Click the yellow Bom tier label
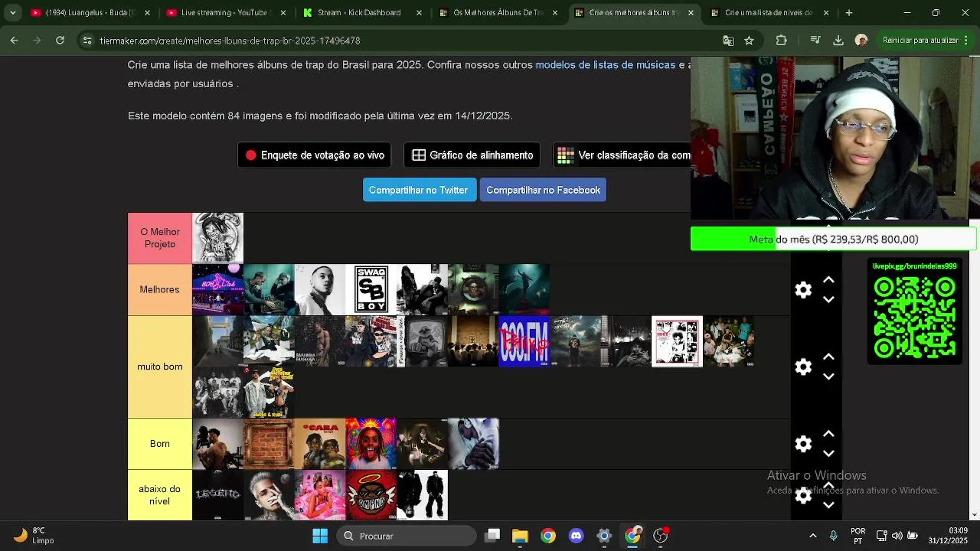980x551 pixels. click(160, 444)
